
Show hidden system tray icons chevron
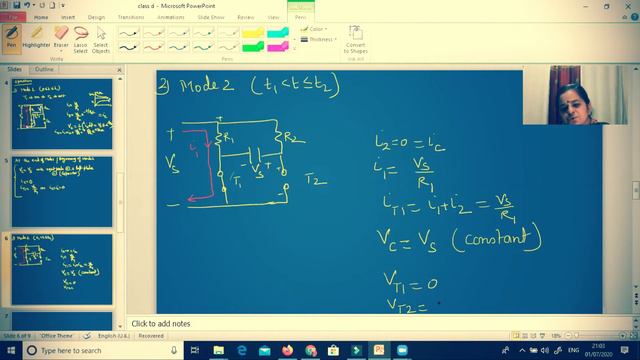tap(522, 350)
